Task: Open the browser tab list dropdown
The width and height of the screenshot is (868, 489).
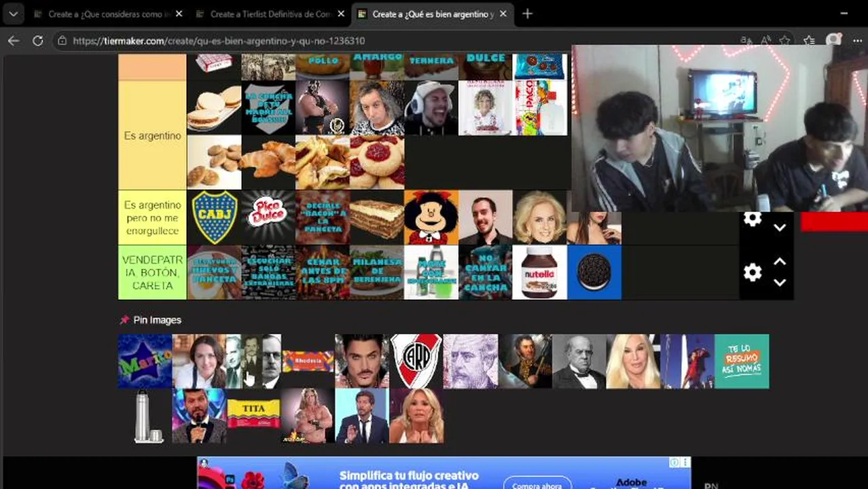Action: tap(13, 14)
